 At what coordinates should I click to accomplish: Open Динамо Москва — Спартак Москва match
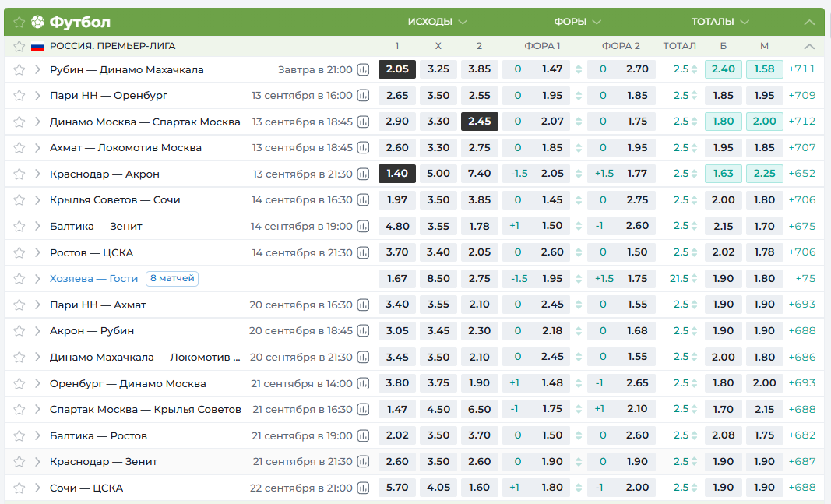[145, 122]
